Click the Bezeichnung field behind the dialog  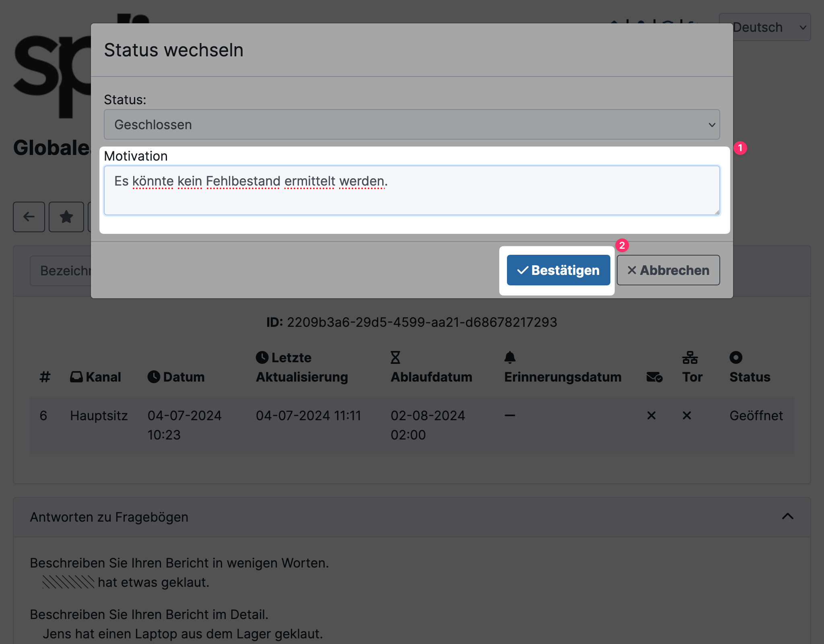61,271
